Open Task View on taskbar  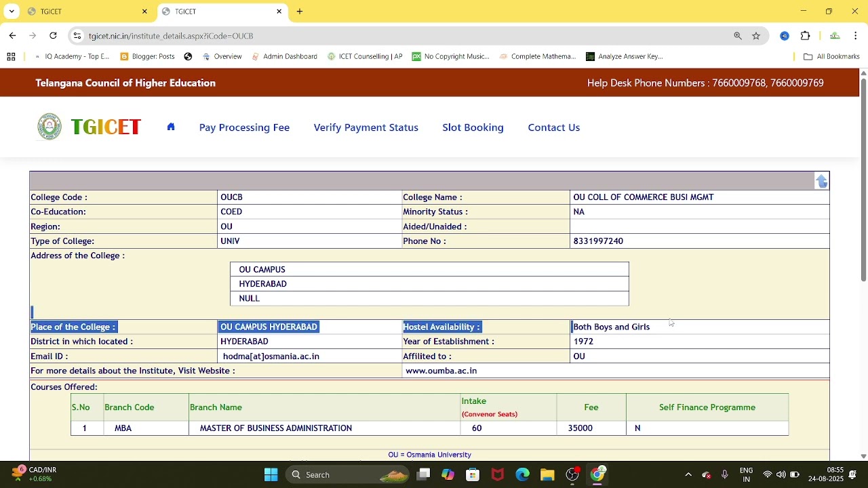423,474
